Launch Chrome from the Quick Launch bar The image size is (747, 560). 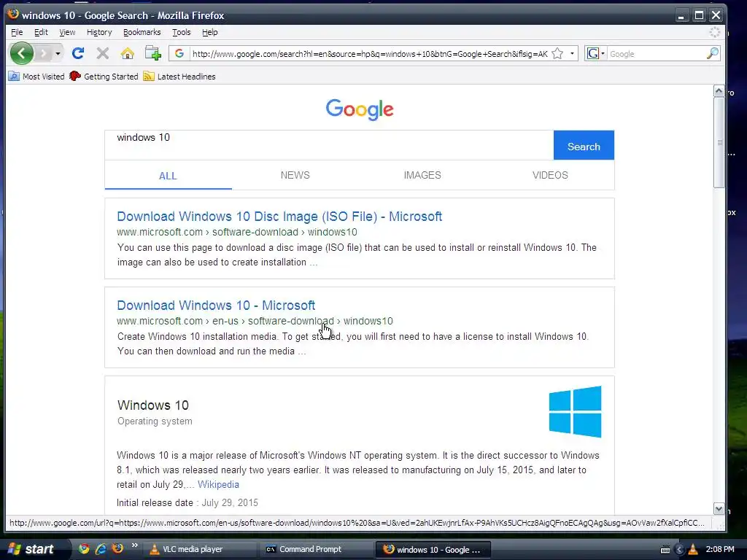tap(84, 549)
